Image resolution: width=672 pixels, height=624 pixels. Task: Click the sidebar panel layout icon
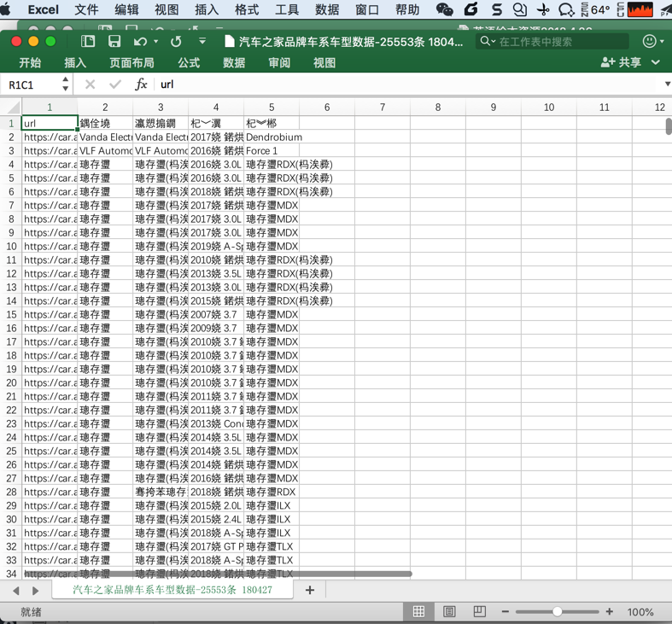[x=88, y=41]
